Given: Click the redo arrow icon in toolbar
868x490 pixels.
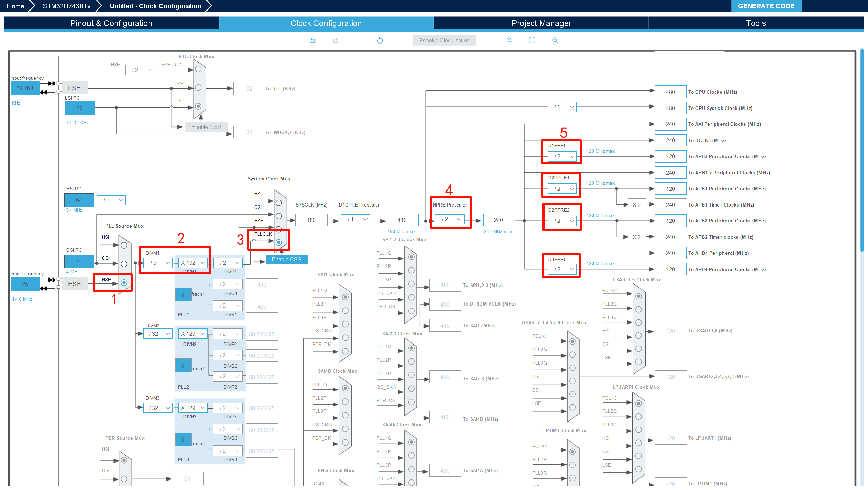Looking at the screenshot, I should pyautogui.click(x=335, y=40).
